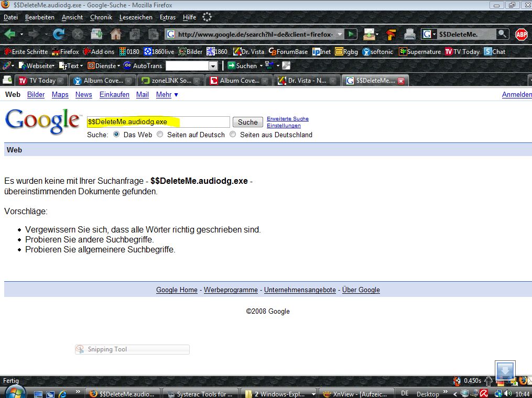Stop loading with the grey X icon
Screen dimensions: 532x398
tap(78, 34)
